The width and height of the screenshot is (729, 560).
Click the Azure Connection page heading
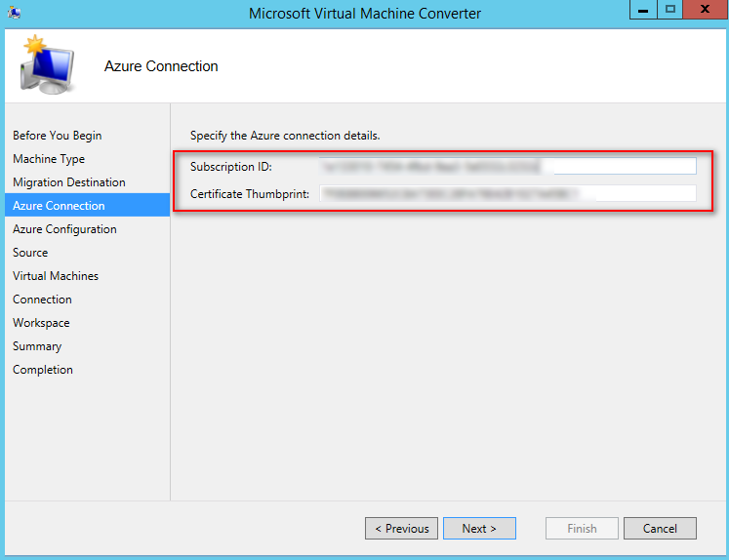(161, 66)
